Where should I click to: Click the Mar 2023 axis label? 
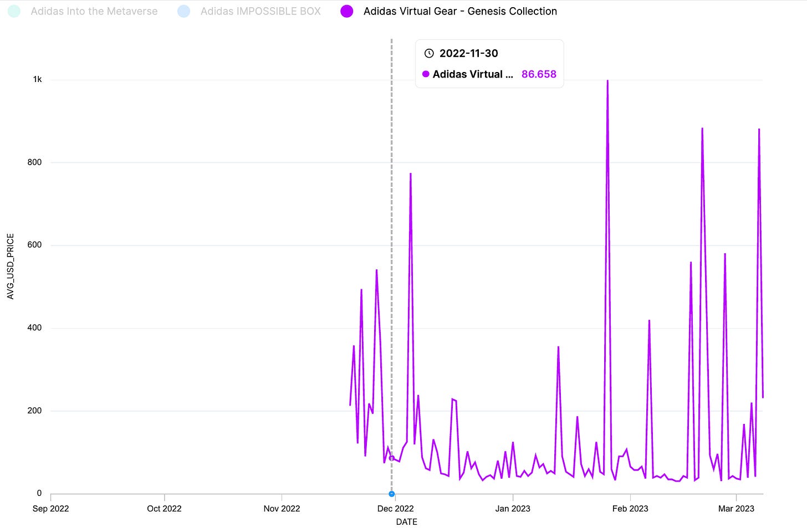[736, 509]
